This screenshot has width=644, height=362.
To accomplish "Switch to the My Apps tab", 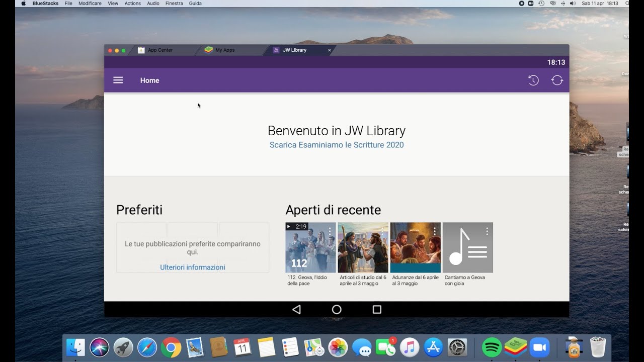I will pos(225,50).
